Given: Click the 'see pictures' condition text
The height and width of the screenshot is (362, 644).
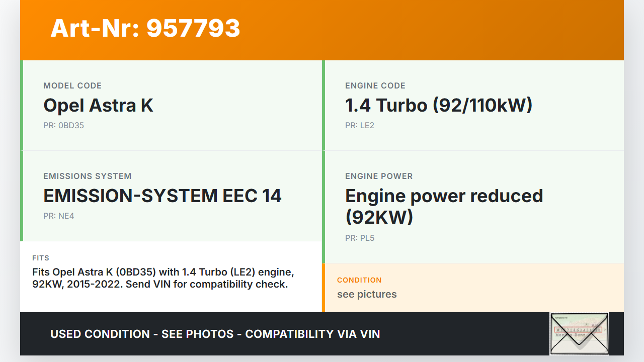Looking at the screenshot, I should 366,295.
